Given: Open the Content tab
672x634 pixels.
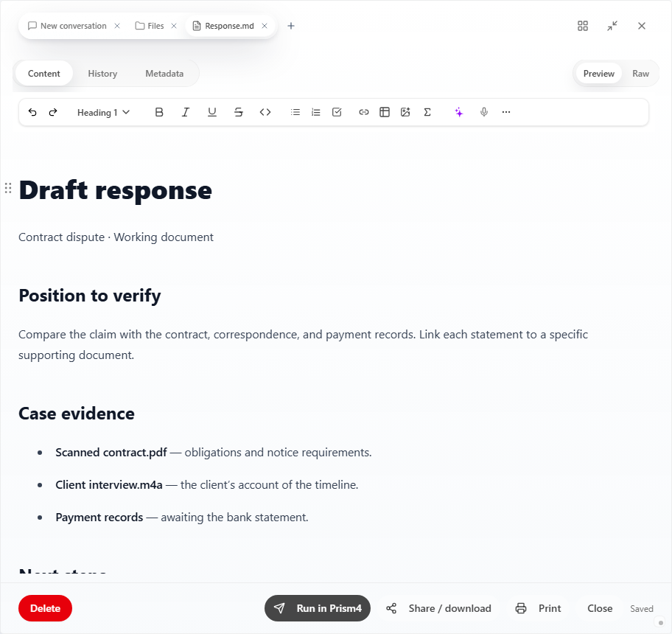Looking at the screenshot, I should tap(43, 73).
